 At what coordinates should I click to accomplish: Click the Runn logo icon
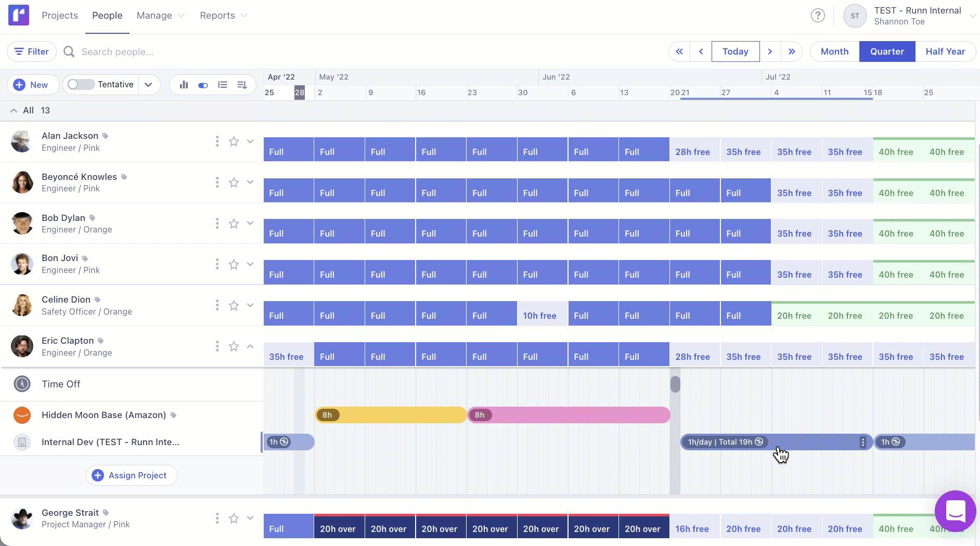[19, 16]
